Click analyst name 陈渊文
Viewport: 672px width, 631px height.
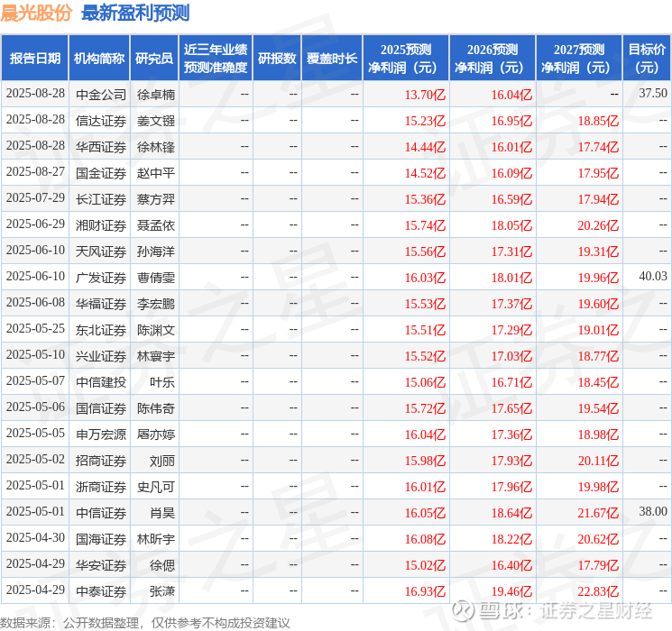pyautogui.click(x=155, y=330)
